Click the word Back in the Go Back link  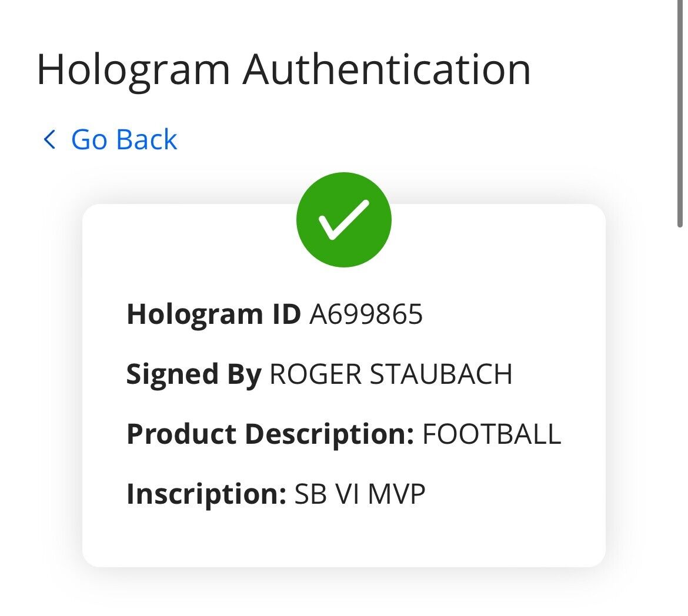(x=147, y=140)
